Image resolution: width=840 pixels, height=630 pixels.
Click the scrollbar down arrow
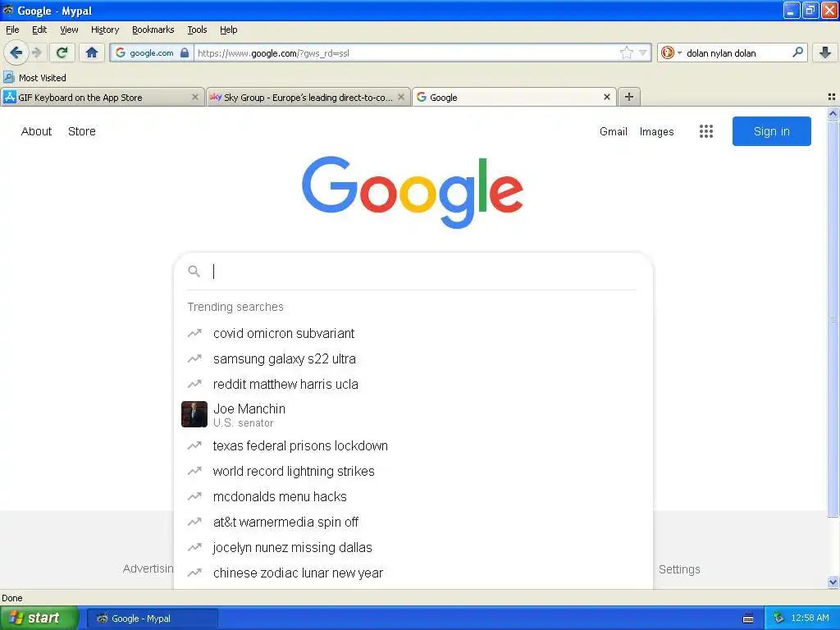pos(833,582)
